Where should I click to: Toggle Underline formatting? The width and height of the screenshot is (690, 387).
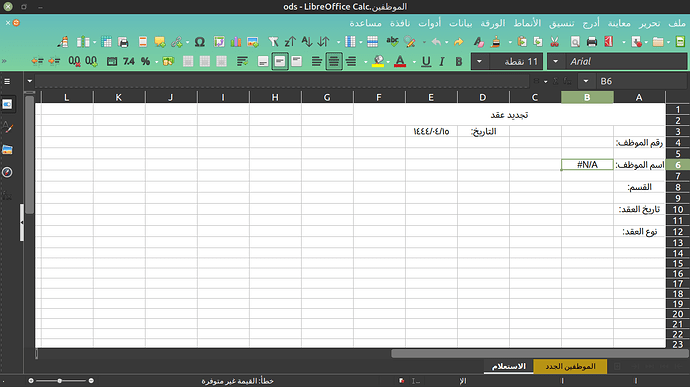coord(426,61)
